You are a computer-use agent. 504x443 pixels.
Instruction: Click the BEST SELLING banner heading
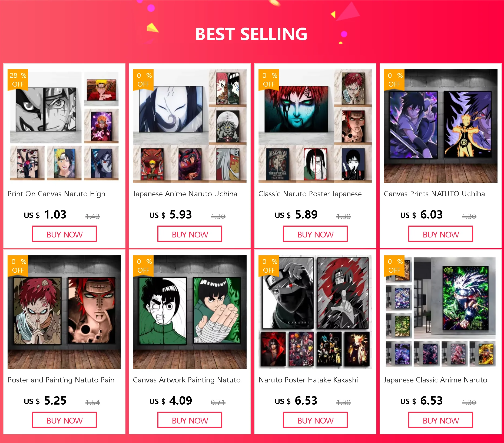pos(251,34)
